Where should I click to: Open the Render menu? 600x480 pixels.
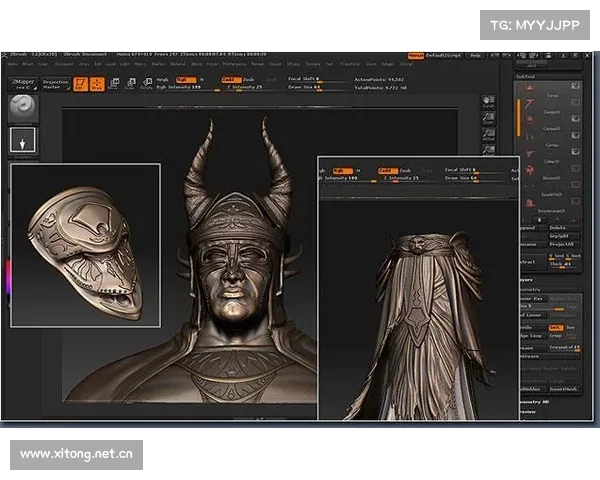tap(258, 64)
